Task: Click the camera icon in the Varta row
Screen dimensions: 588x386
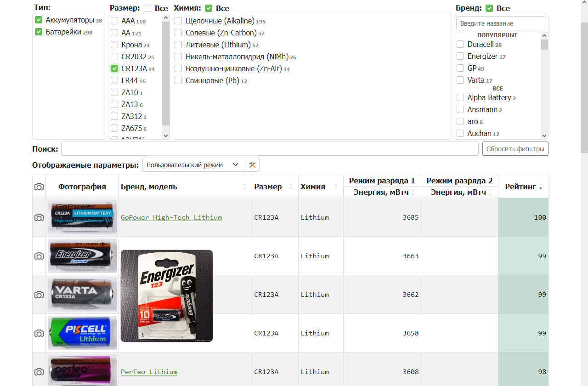Action: (39, 295)
